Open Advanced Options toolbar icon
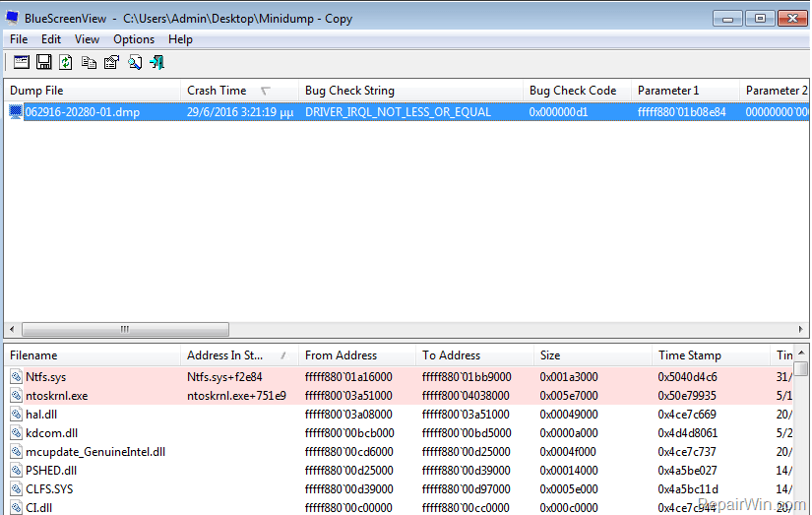The image size is (812, 515). [21, 62]
